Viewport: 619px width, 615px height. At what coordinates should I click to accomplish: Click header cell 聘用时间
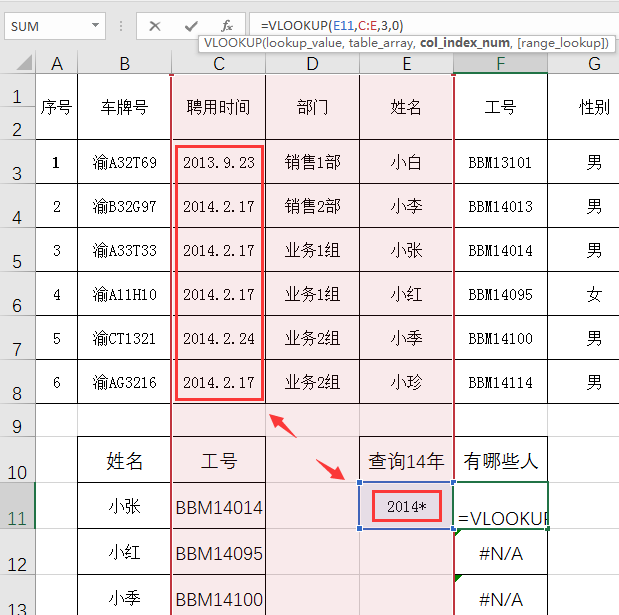(x=219, y=107)
